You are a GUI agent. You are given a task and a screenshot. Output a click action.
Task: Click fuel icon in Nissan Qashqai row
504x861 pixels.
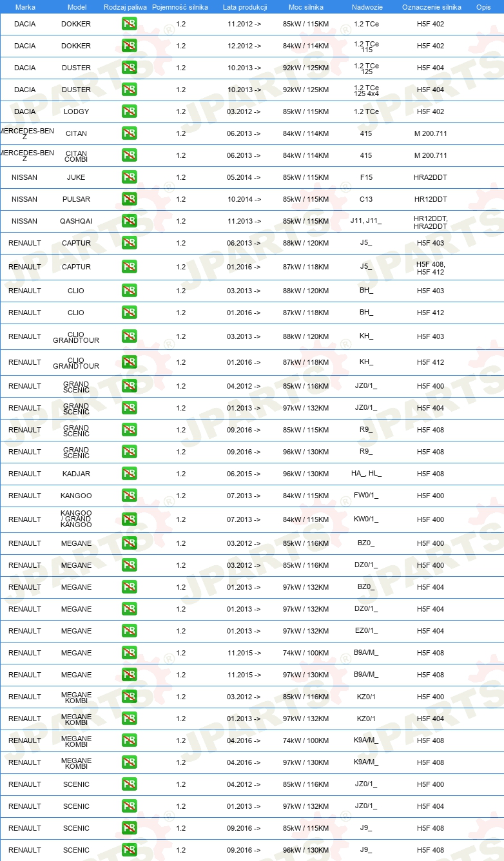coord(129,221)
